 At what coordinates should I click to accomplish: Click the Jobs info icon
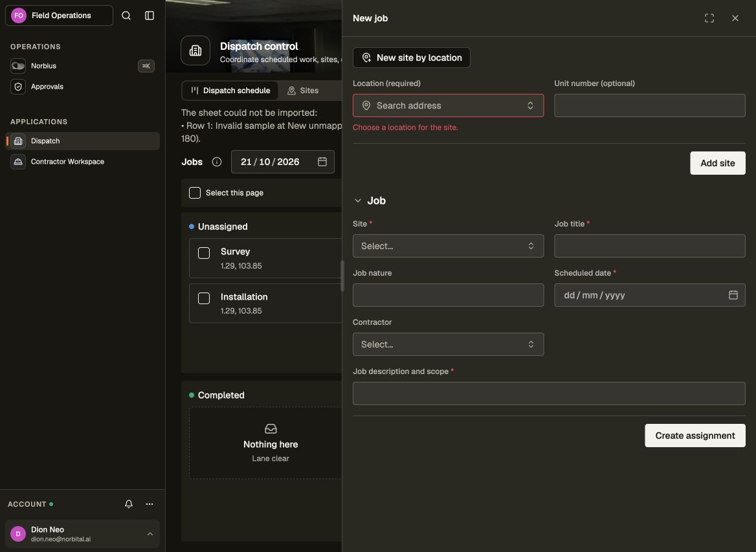tap(217, 162)
